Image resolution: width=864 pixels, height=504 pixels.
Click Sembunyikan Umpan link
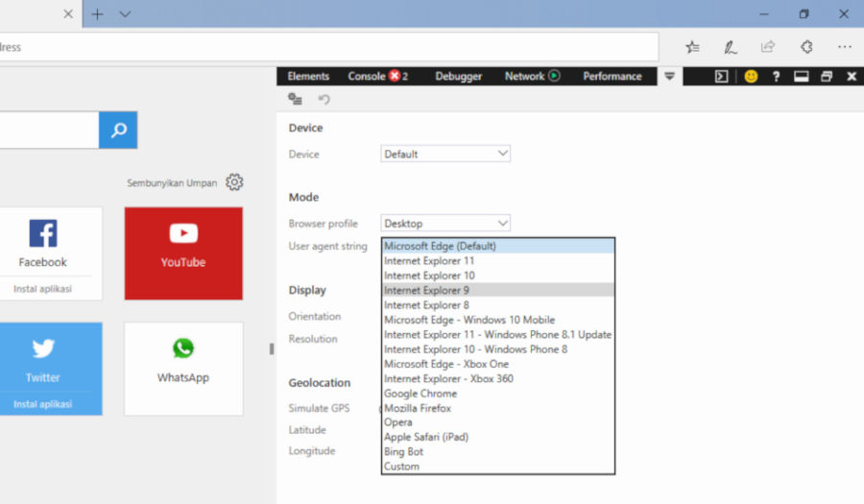click(x=172, y=182)
